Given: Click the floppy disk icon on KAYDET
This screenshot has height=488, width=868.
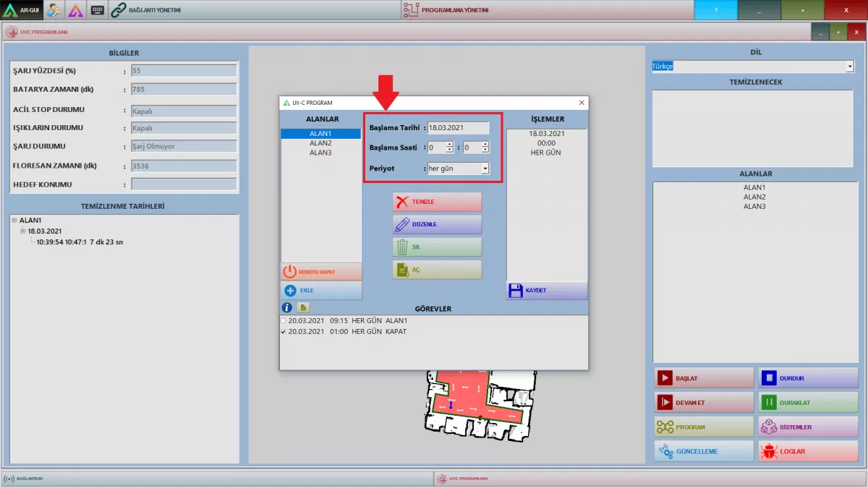Looking at the screenshot, I should pos(516,291).
